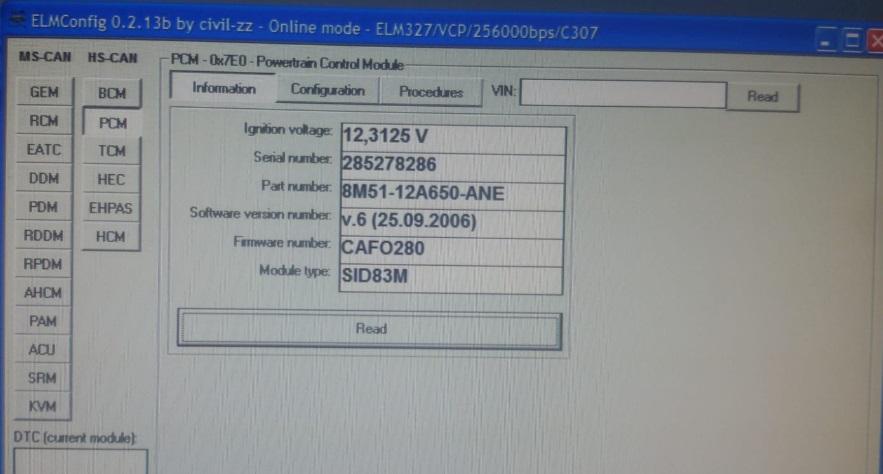Open the RPDM module
This screenshot has height=474, width=883.
(43, 264)
